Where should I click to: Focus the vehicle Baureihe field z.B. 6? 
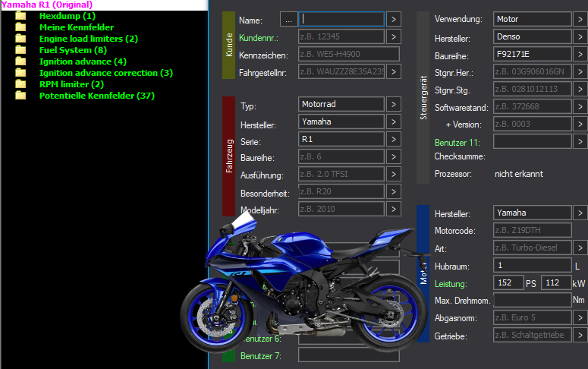pos(341,156)
